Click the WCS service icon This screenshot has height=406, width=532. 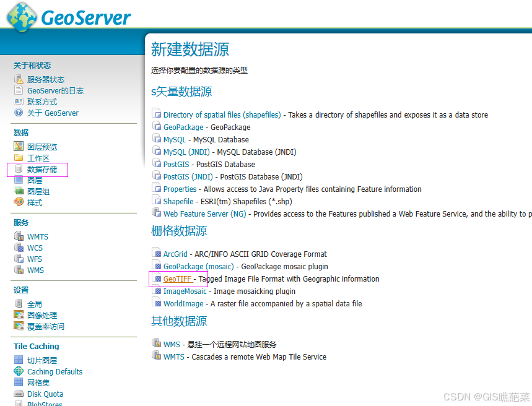(19, 248)
